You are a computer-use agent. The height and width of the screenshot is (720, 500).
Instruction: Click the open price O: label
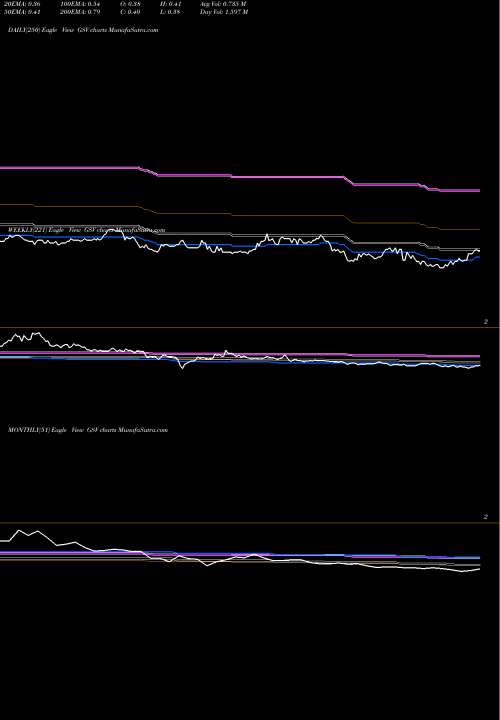(x=130, y=4)
